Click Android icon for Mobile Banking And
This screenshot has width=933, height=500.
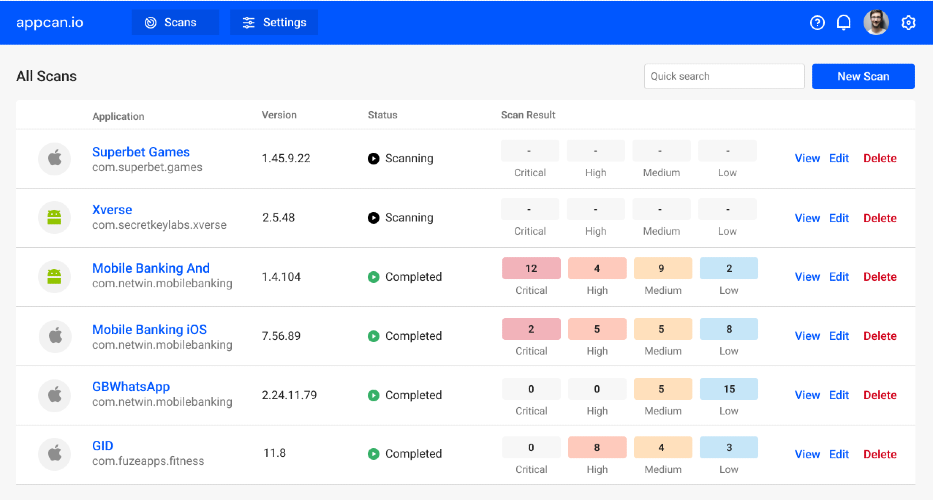(x=55, y=277)
